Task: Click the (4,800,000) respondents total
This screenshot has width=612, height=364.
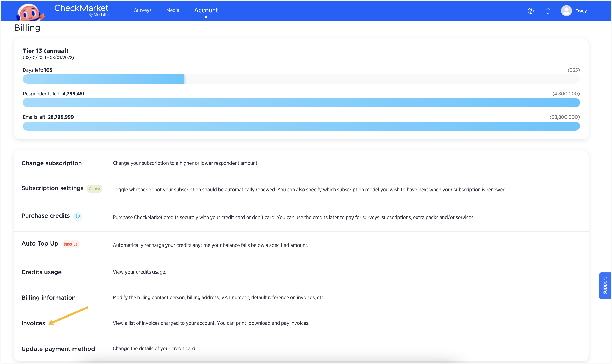Action: coord(566,94)
